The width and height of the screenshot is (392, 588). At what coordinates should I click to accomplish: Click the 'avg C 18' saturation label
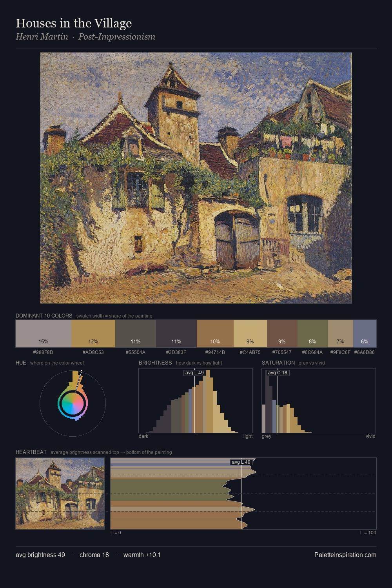point(278,373)
